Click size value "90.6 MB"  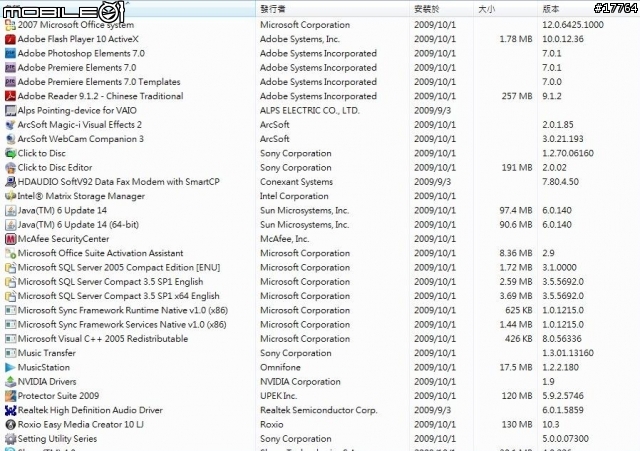(516, 225)
